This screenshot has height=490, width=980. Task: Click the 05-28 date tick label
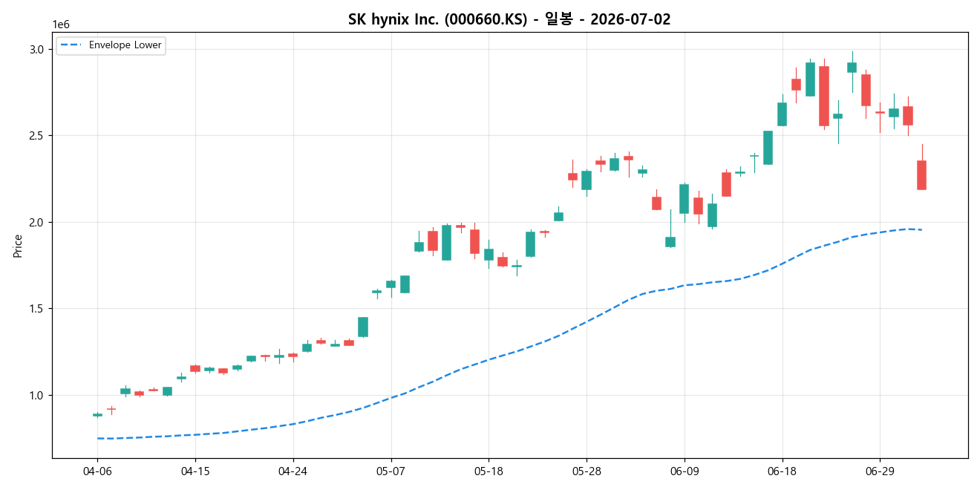pyautogui.click(x=587, y=471)
